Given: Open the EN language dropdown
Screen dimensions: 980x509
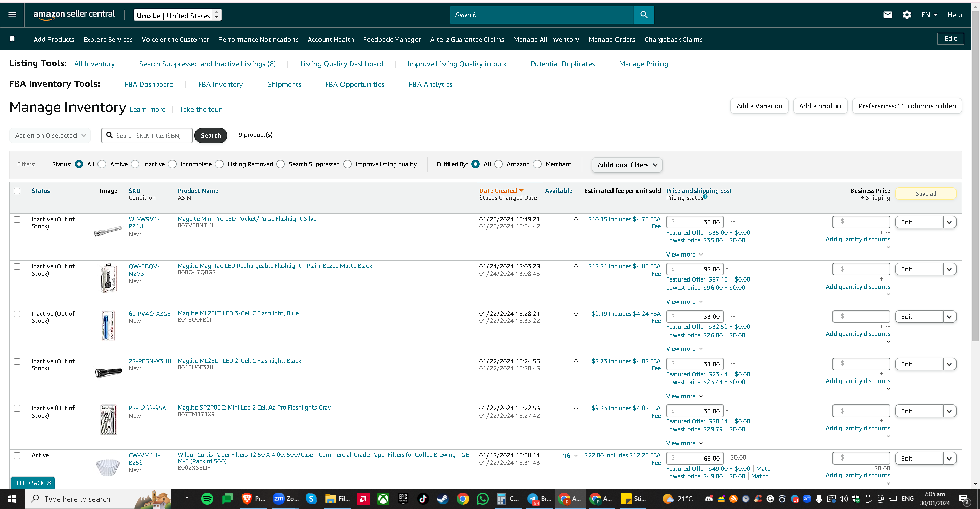Looking at the screenshot, I should (x=929, y=15).
